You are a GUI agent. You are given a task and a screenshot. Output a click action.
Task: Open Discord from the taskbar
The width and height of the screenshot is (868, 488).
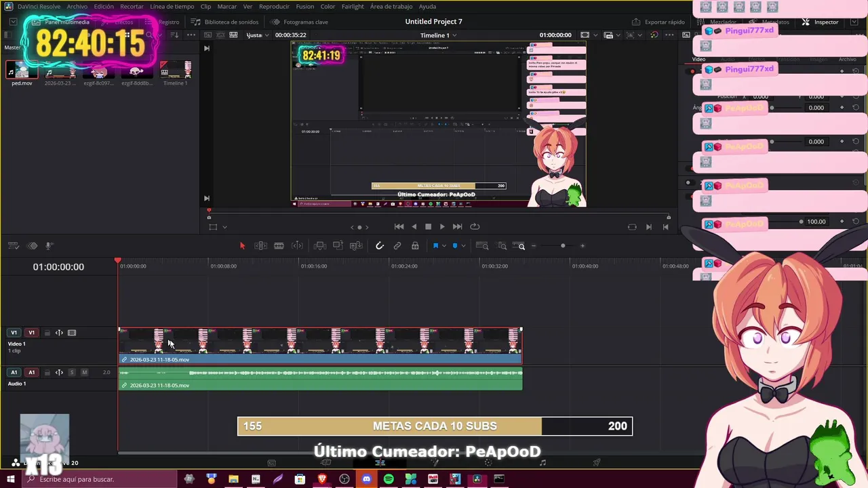coord(366,479)
